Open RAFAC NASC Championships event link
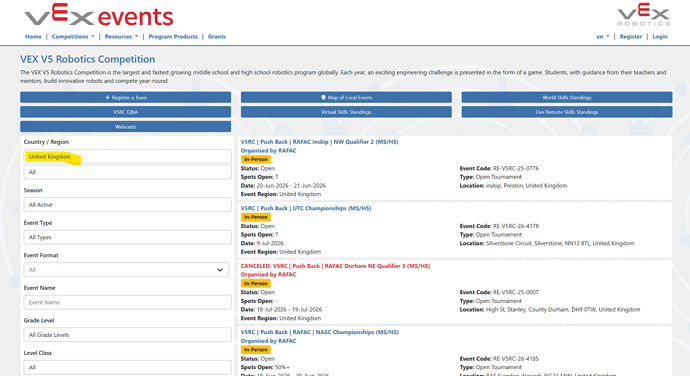The width and height of the screenshot is (690, 376). coord(319,332)
